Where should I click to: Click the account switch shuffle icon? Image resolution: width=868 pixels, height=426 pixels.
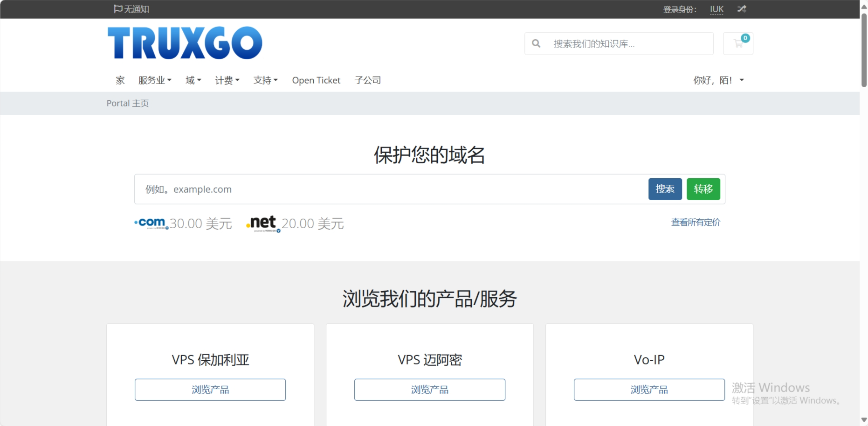pos(741,9)
